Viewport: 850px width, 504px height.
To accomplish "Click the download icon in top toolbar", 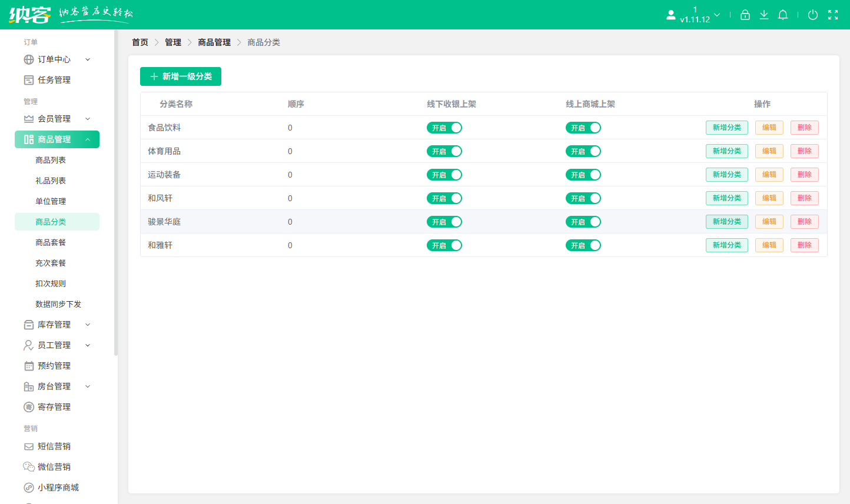I will (x=763, y=15).
